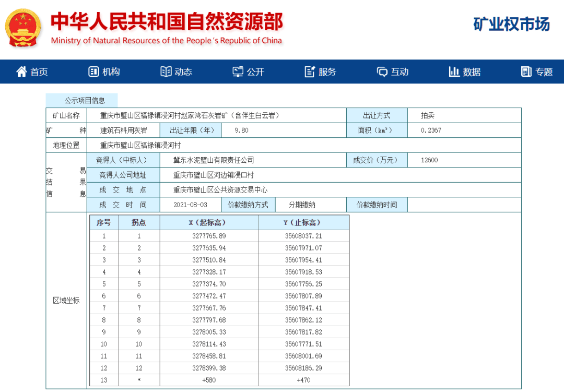Image resolution: width=564 pixels, height=392 pixels.
Task: Click the 中华人民共和国自然资源部 title
Action: [x=167, y=21]
